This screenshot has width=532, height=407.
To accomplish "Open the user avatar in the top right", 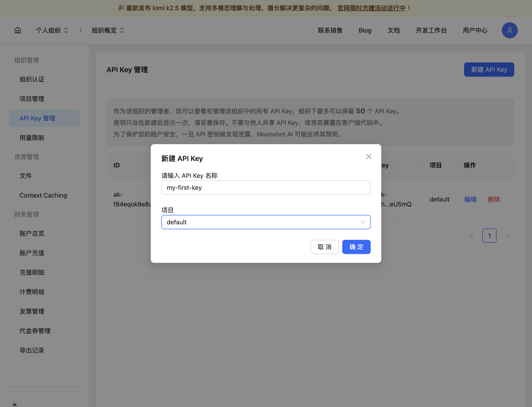I will (509, 30).
